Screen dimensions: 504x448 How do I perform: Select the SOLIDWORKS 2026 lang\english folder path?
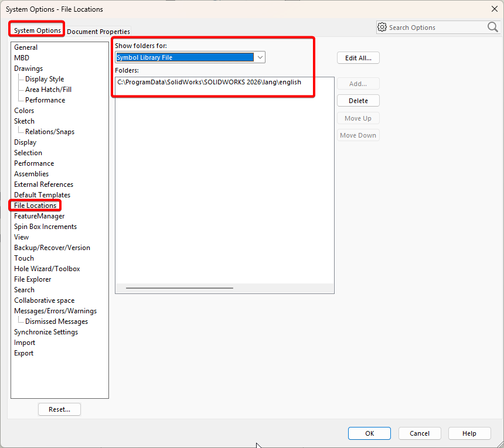pyautogui.click(x=209, y=82)
